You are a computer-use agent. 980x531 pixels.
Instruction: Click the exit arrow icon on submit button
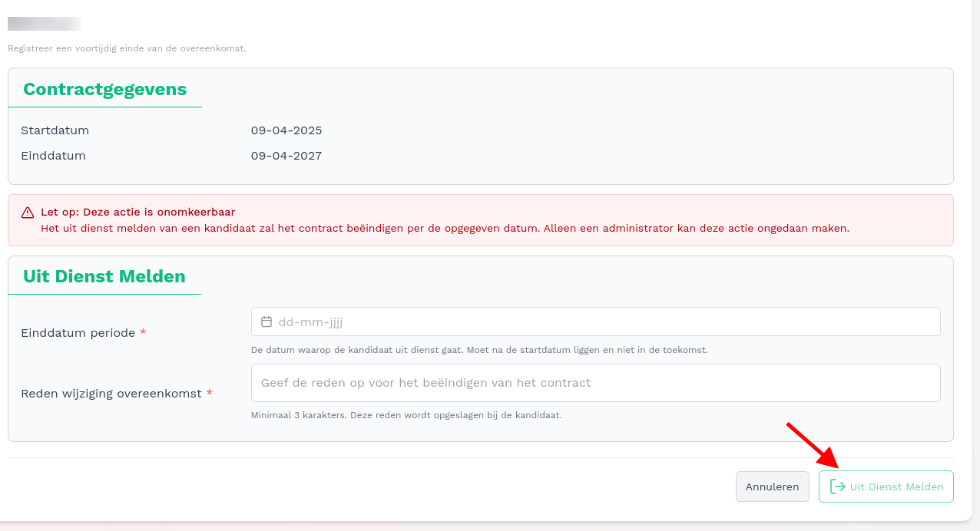838,486
